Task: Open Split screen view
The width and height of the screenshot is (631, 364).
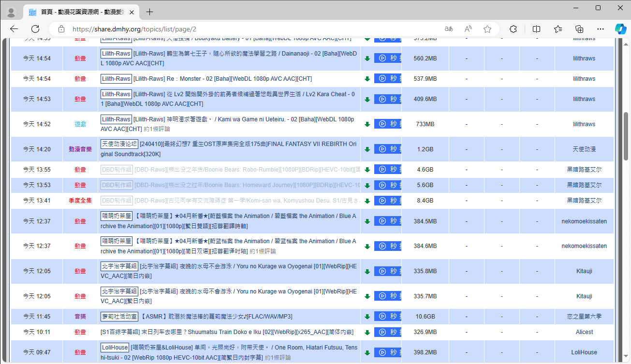Action: [x=536, y=29]
